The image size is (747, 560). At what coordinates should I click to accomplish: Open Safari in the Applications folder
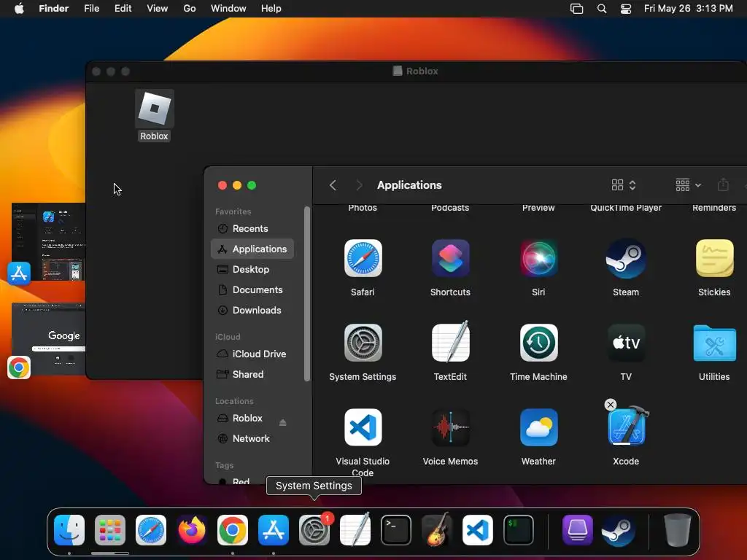tap(363, 258)
